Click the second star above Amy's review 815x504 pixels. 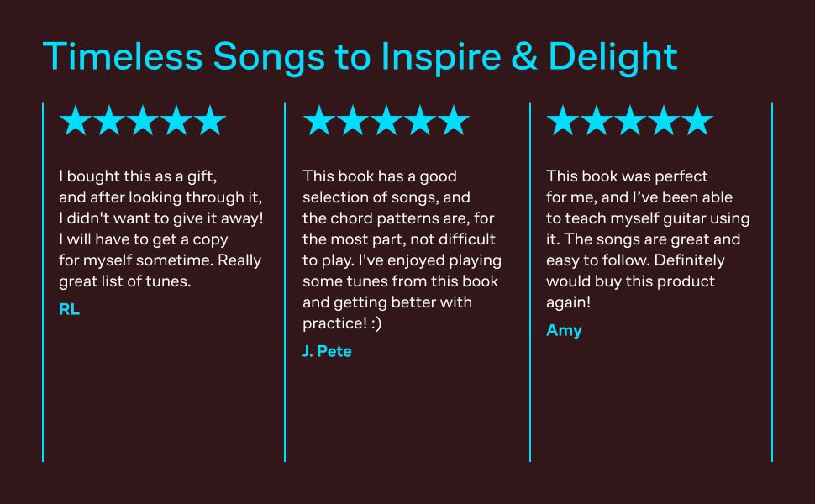[x=597, y=121]
